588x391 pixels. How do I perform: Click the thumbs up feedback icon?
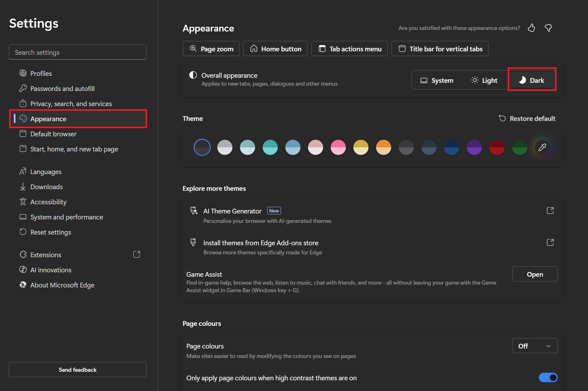[x=531, y=28]
